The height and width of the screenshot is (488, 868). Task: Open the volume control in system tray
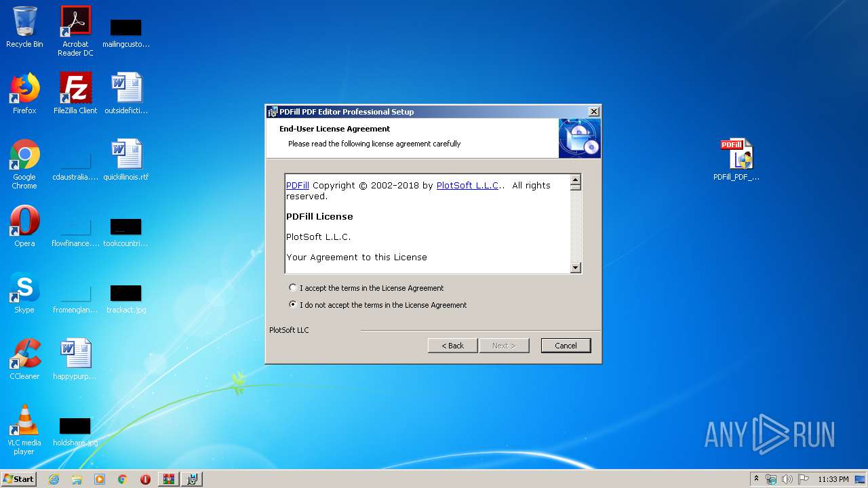point(787,479)
